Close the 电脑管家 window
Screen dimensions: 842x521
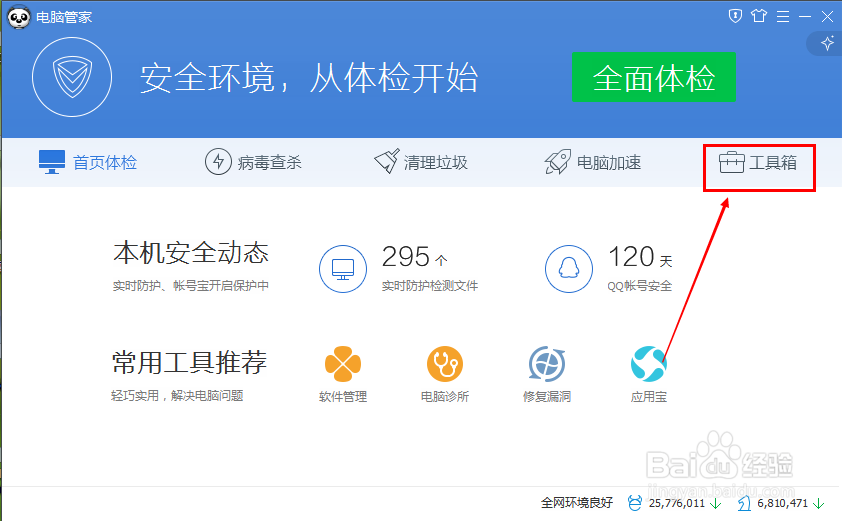(x=828, y=17)
